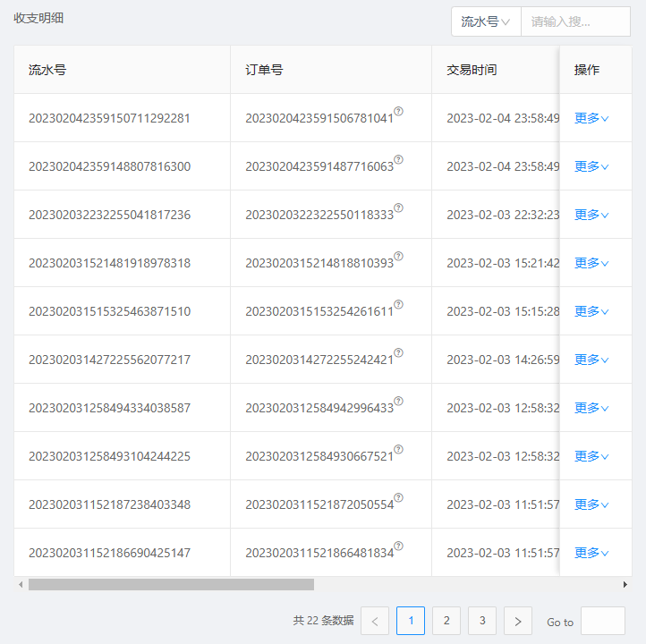Click the 交易时间 column header
Screen dimensions: 646x644
click(496, 70)
